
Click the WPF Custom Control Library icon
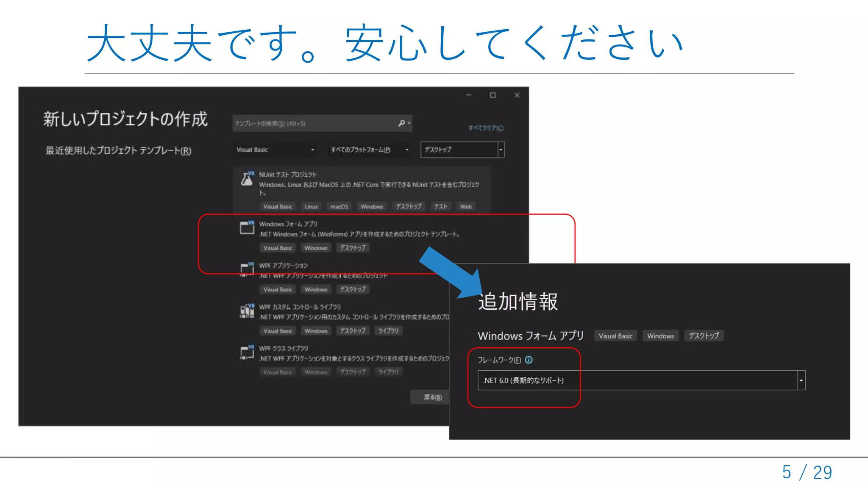(x=247, y=311)
